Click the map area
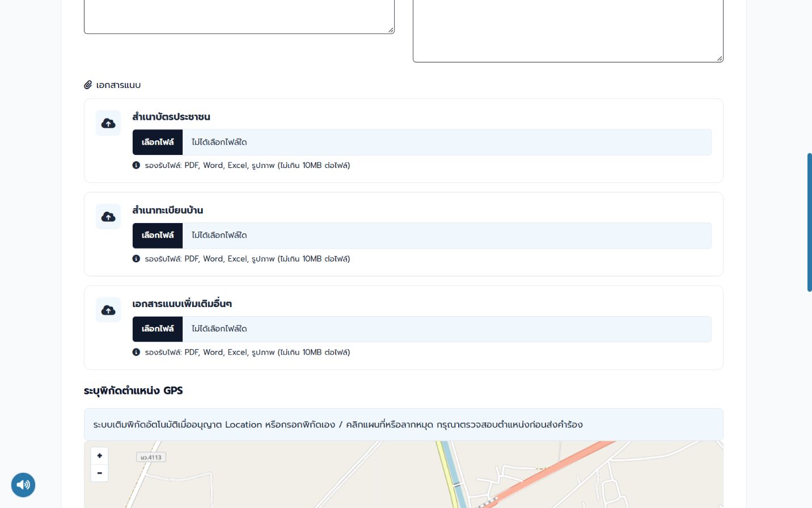The image size is (812, 508). [404, 475]
